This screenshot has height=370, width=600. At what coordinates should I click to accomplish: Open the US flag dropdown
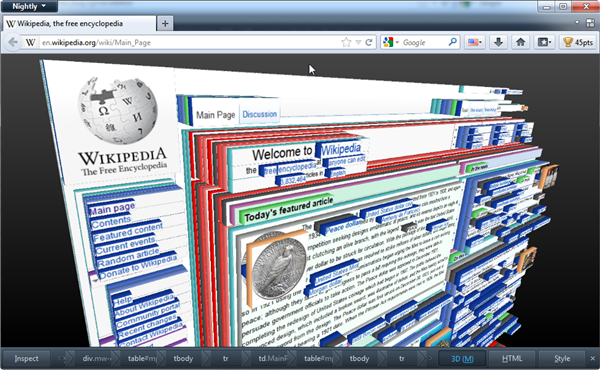(x=475, y=42)
